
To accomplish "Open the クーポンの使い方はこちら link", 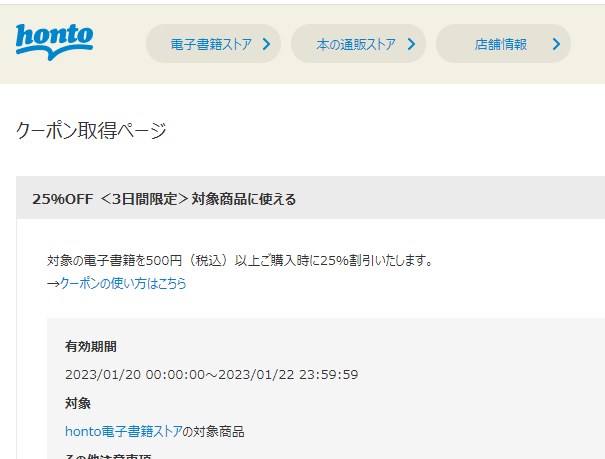I will pyautogui.click(x=123, y=284).
